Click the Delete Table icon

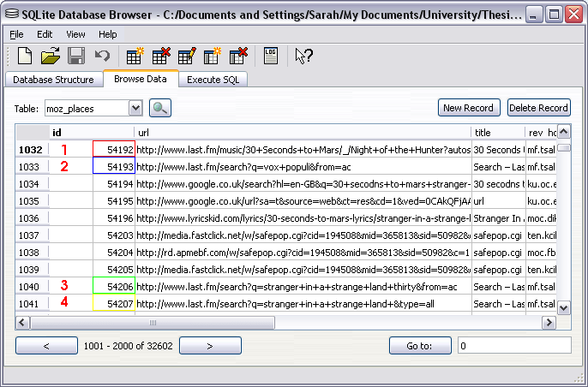(160, 57)
